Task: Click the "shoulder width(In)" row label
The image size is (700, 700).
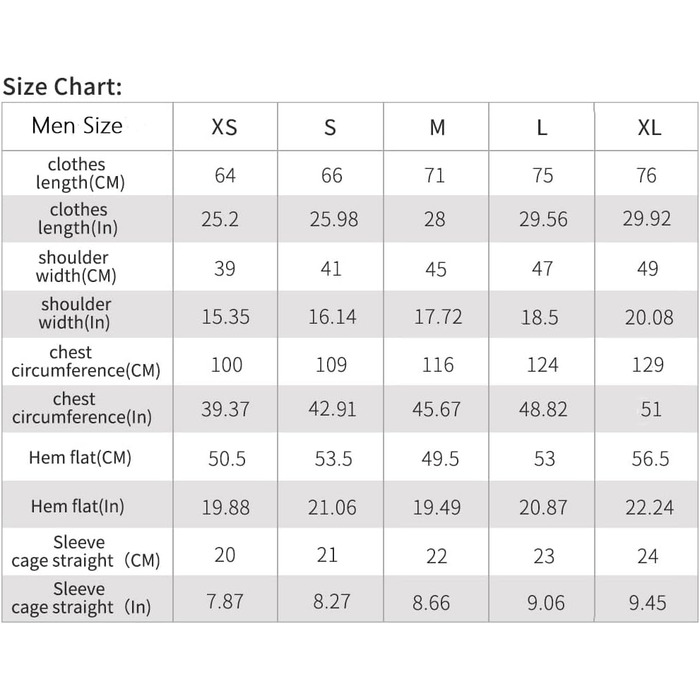Action: (77, 313)
